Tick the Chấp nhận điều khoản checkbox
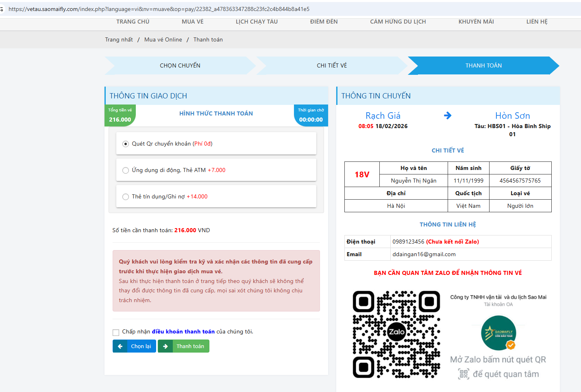This screenshot has width=581, height=392. 116,332
